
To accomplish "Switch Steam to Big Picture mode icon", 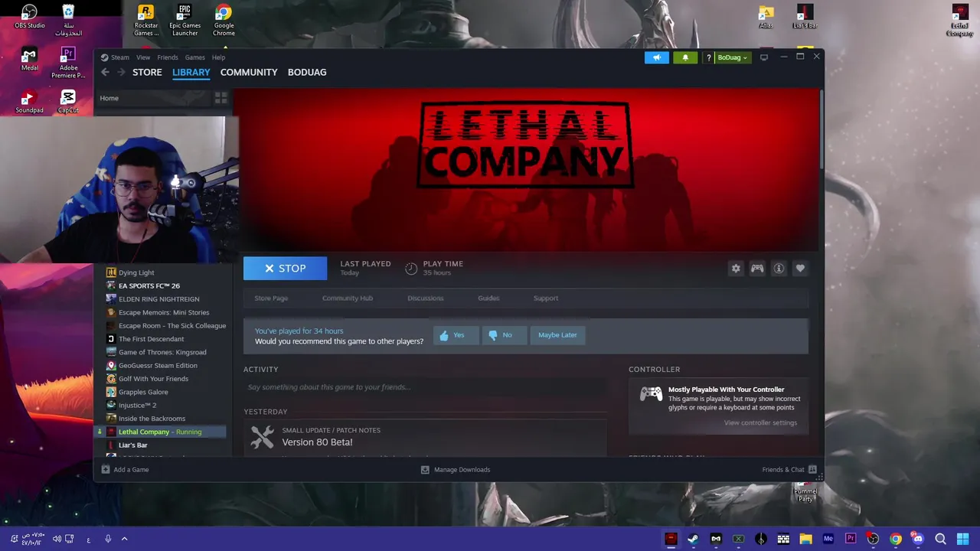I will [x=764, y=57].
